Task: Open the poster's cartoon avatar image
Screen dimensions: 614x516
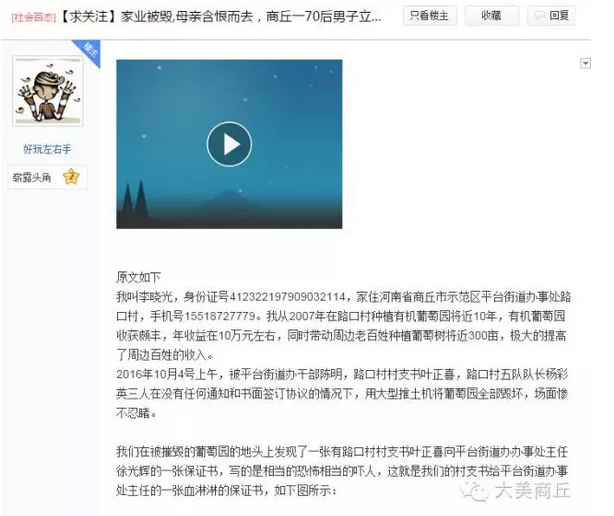Action: (48, 90)
